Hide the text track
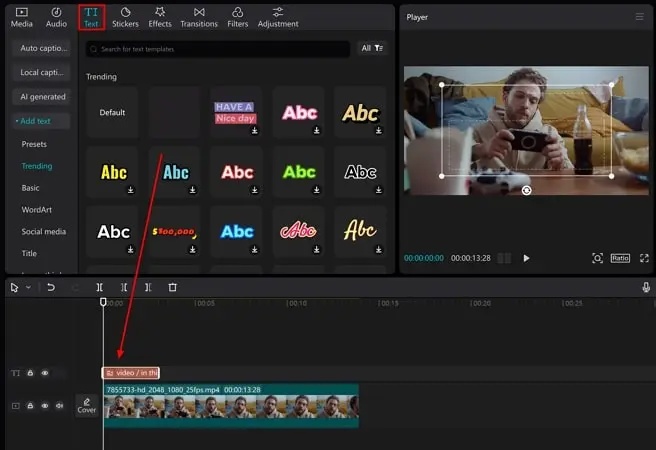 coord(45,373)
